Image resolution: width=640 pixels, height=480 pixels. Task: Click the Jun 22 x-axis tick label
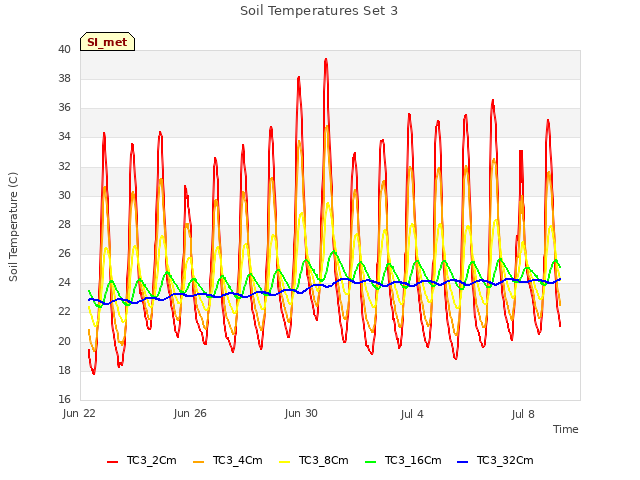point(79,413)
